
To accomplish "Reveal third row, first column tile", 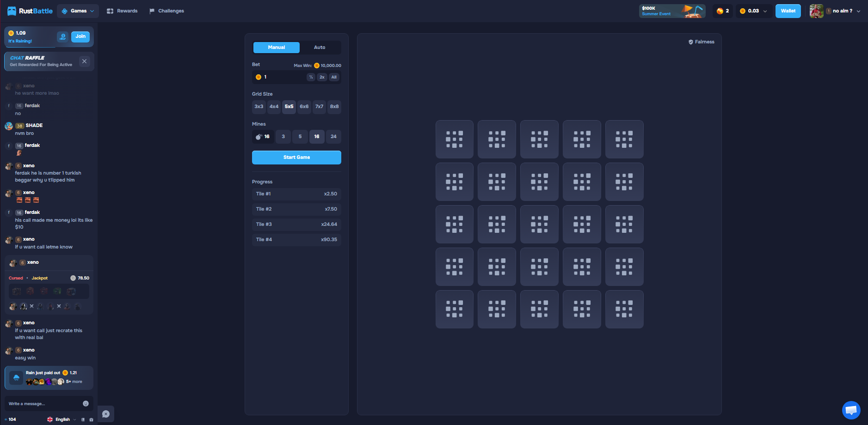I will [x=454, y=225].
